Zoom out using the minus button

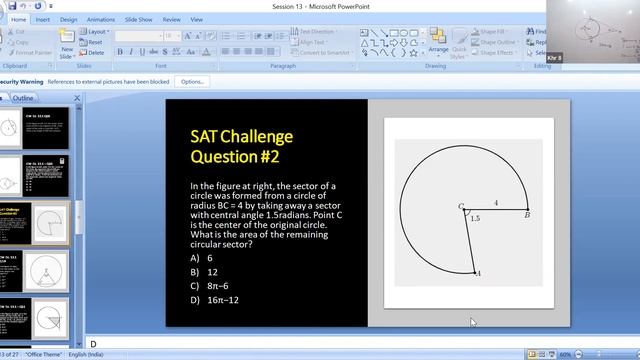578,354
